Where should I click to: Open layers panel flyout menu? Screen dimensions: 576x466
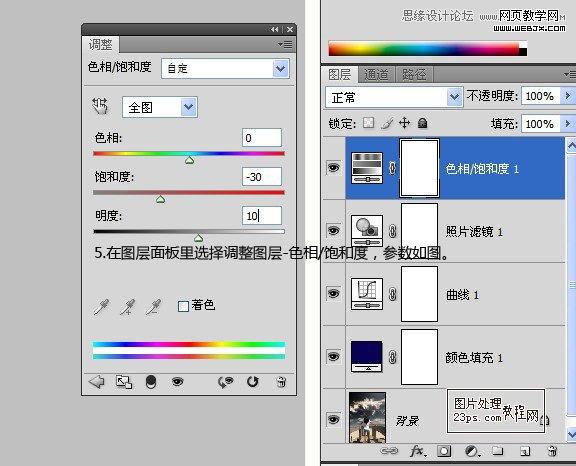(x=570, y=75)
